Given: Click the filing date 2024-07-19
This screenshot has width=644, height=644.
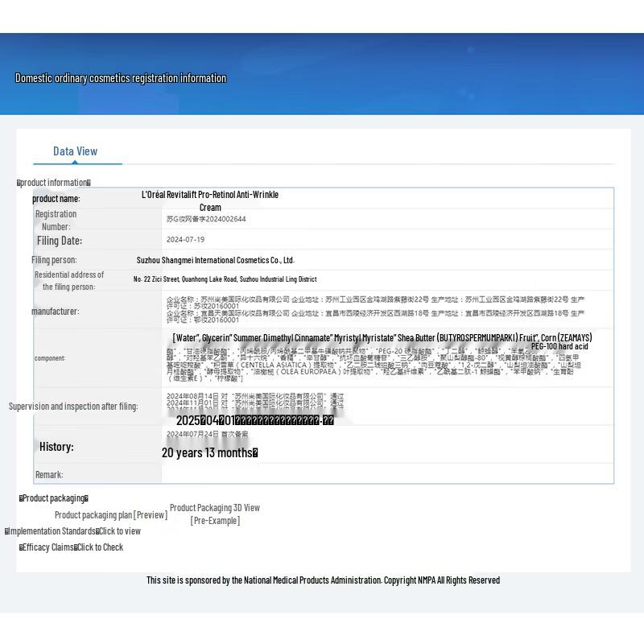Looking at the screenshot, I should pyautogui.click(x=186, y=240).
